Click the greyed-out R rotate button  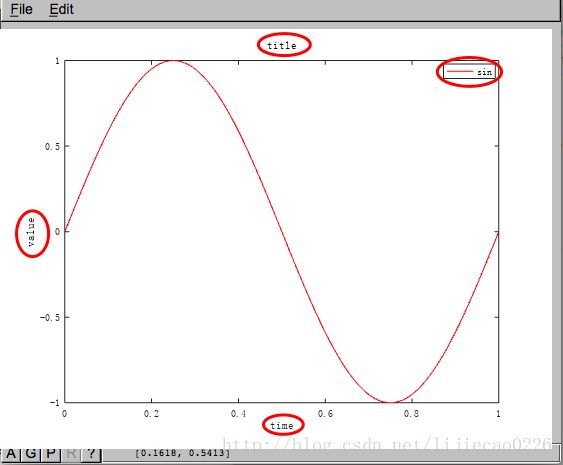(71, 454)
